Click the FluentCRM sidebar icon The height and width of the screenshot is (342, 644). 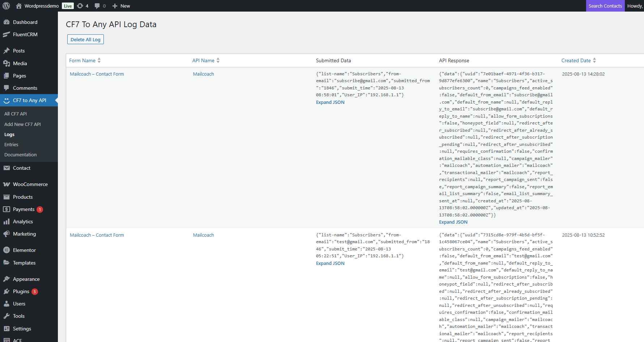pyautogui.click(x=7, y=34)
